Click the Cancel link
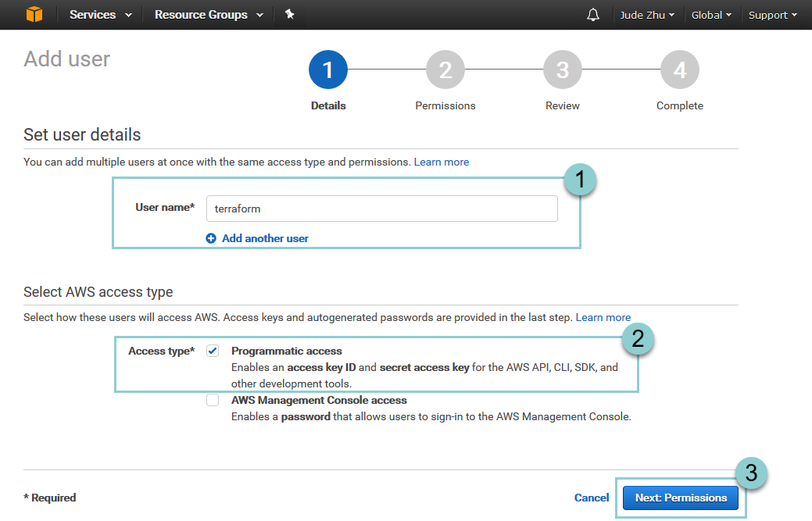812x521 pixels. pos(592,498)
